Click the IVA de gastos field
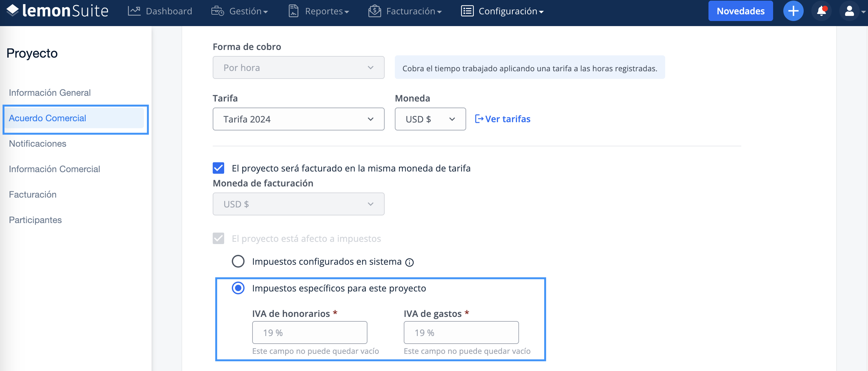The height and width of the screenshot is (371, 868). [461, 332]
